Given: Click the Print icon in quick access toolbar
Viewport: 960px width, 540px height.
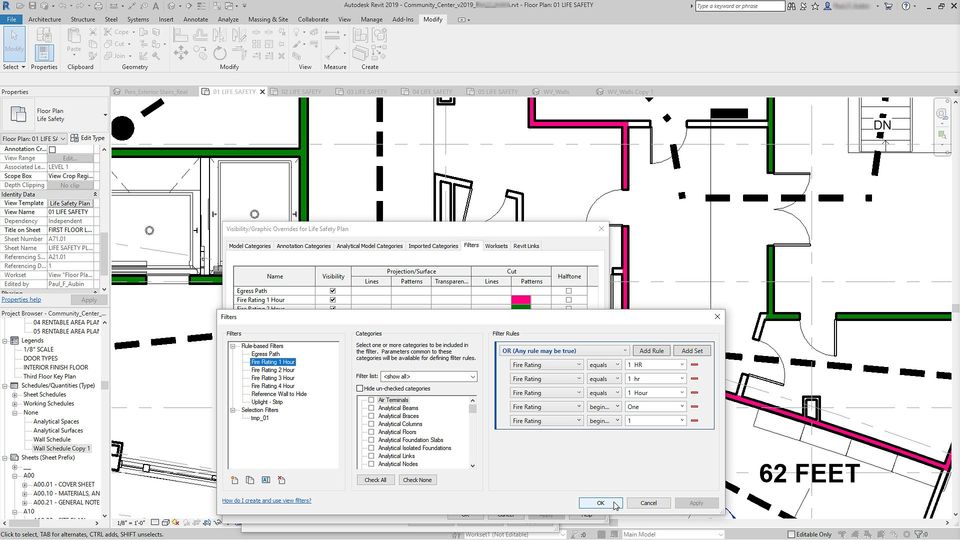Looking at the screenshot, I should point(99,6).
